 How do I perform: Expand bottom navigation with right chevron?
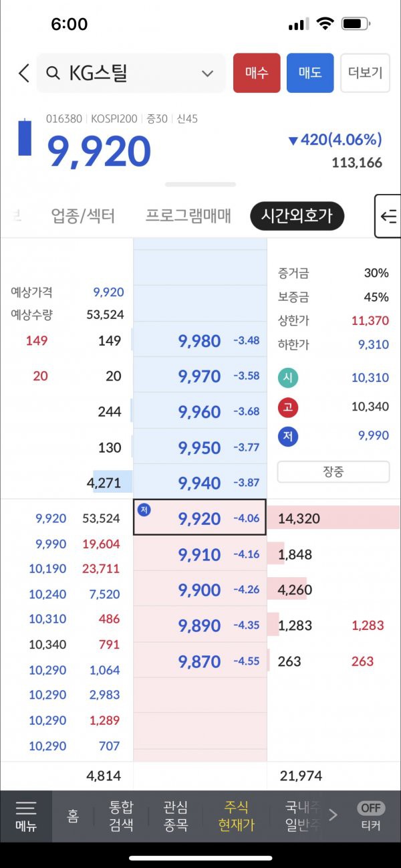click(333, 815)
